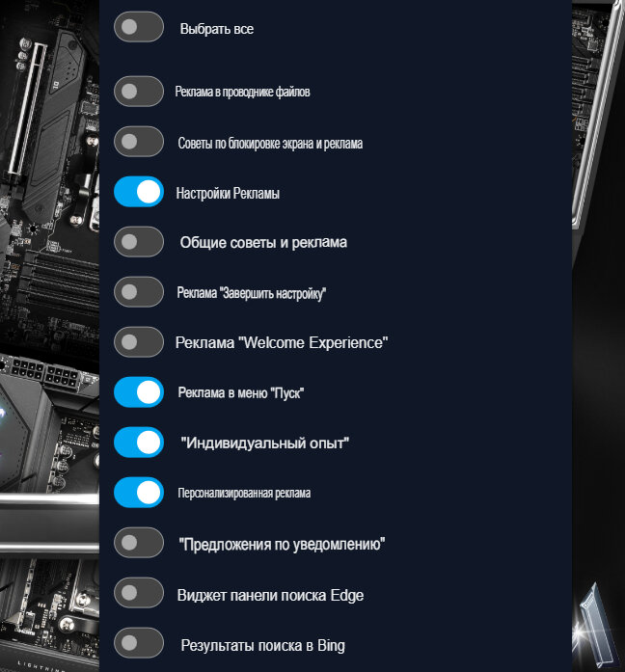Turn off "Реклама в меню Пуск" switch
The height and width of the screenshot is (672, 625).
pyautogui.click(x=139, y=392)
